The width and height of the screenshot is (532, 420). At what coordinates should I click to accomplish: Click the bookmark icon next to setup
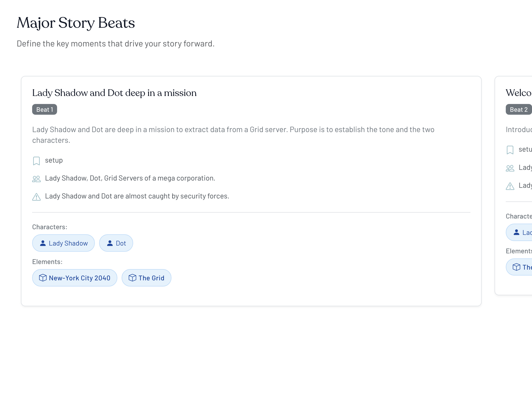36,161
